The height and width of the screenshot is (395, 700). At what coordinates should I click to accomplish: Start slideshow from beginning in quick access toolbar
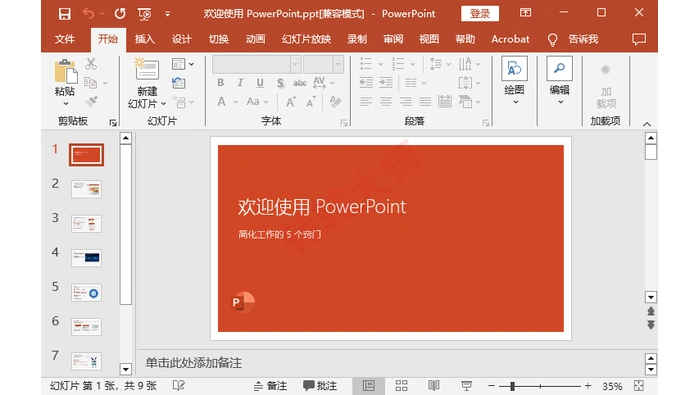click(144, 14)
